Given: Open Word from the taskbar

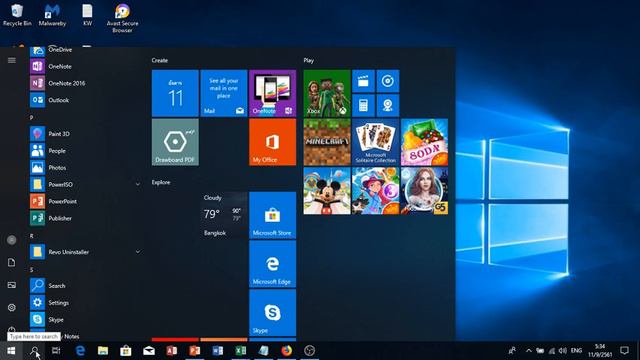Looking at the screenshot, I should (x=218, y=351).
